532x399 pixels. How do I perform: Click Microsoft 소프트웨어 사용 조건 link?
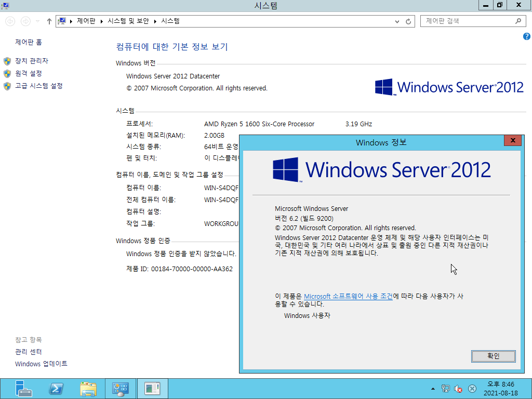tap(348, 296)
